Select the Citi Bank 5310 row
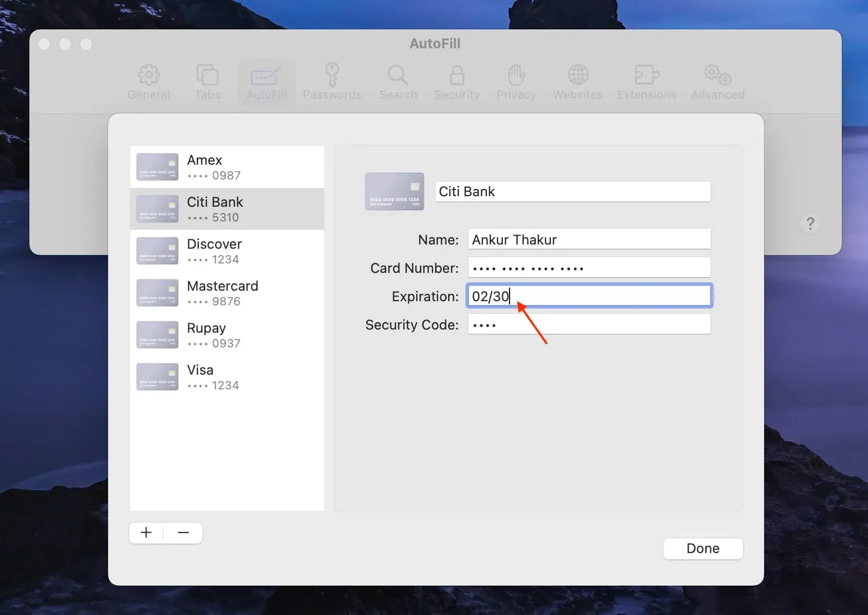The height and width of the screenshot is (615, 868). click(227, 209)
